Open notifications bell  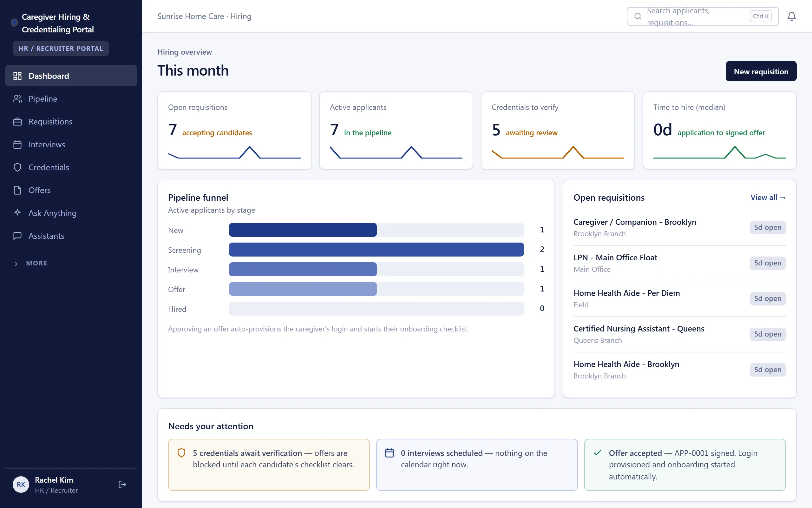(x=791, y=17)
